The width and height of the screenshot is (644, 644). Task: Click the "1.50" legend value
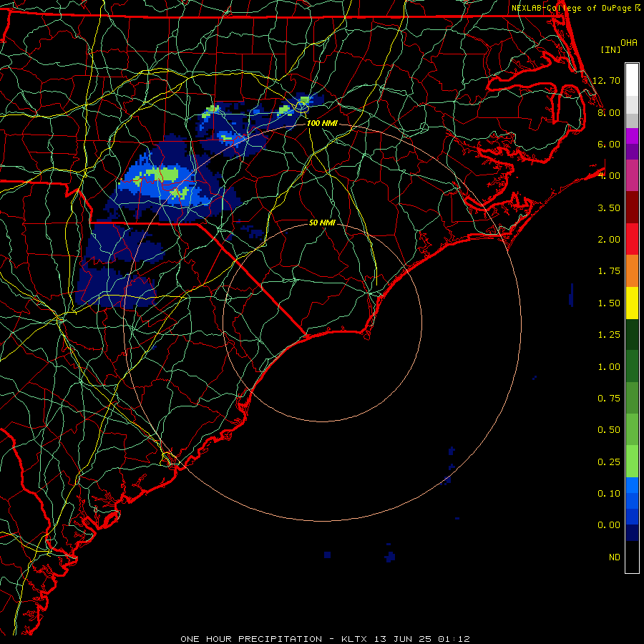[x=609, y=303]
